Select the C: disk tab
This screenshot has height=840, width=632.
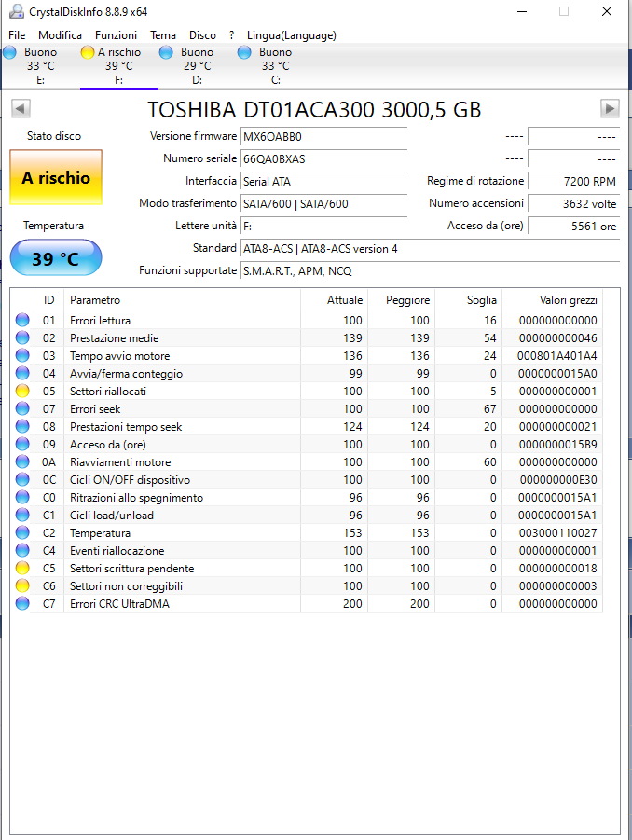point(275,66)
